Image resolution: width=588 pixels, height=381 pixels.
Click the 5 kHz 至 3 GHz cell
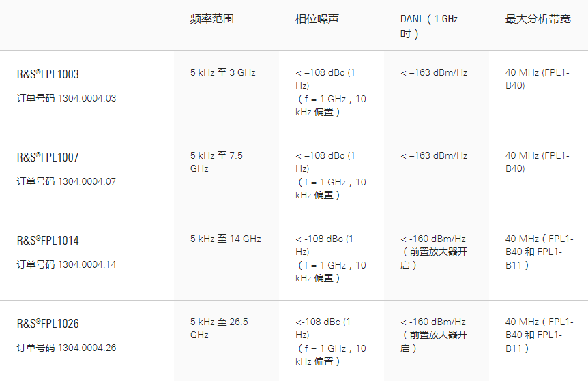223,72
